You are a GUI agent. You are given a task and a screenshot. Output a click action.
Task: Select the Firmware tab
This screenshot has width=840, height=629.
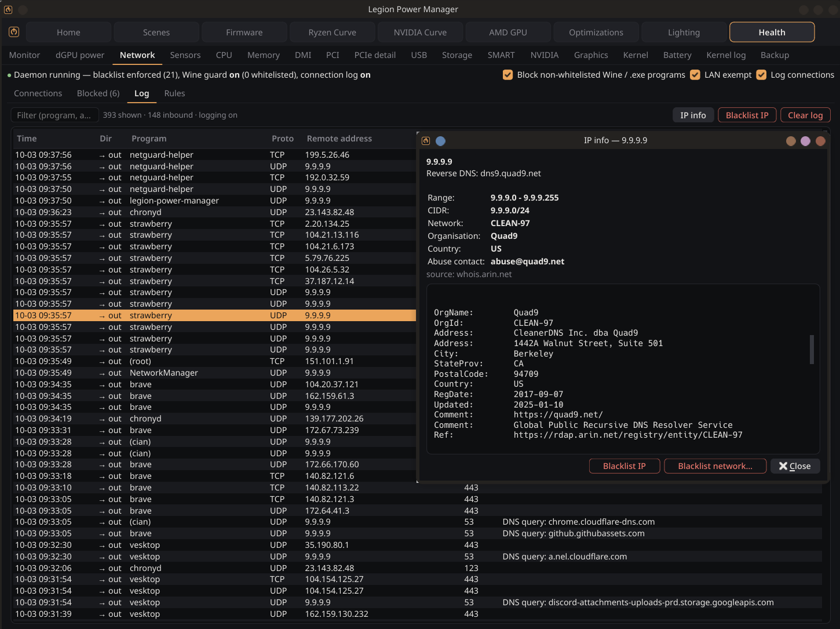[244, 32]
